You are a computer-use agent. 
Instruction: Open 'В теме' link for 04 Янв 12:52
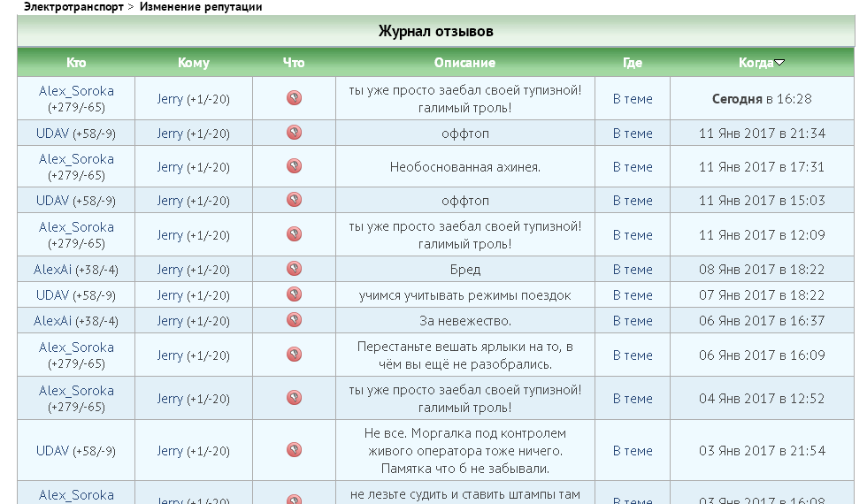click(633, 399)
